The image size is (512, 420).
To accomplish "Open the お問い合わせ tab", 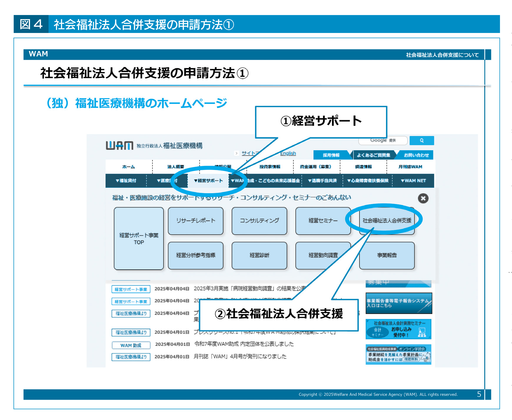I will pyautogui.click(x=416, y=155).
